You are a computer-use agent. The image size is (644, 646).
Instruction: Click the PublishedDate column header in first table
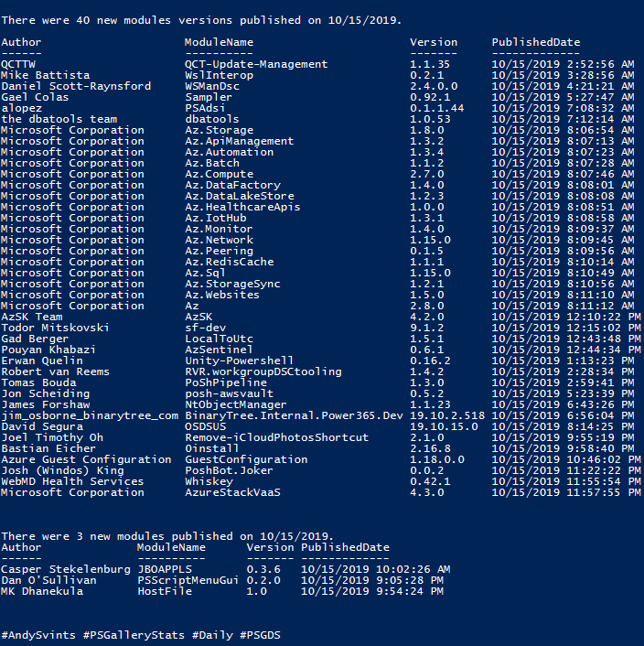coord(536,42)
